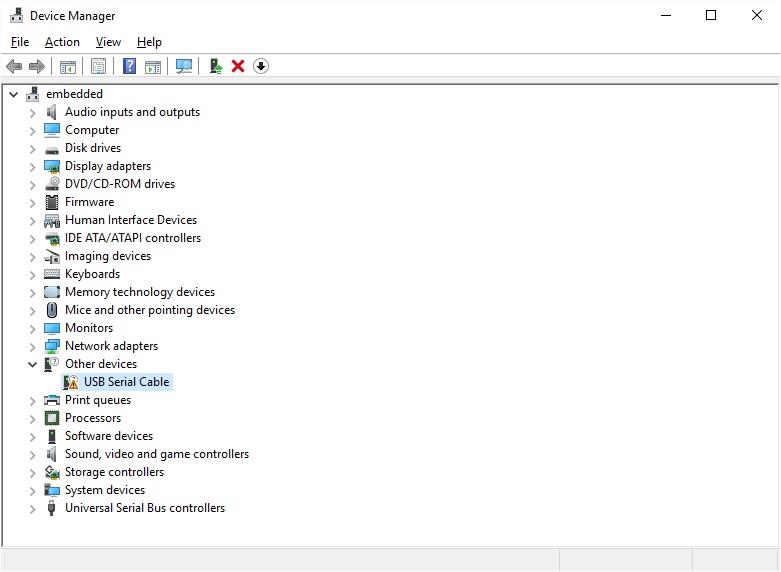Expand Universal Serial Bus controllers node
The width and height of the screenshot is (781, 572).
pyautogui.click(x=33, y=508)
